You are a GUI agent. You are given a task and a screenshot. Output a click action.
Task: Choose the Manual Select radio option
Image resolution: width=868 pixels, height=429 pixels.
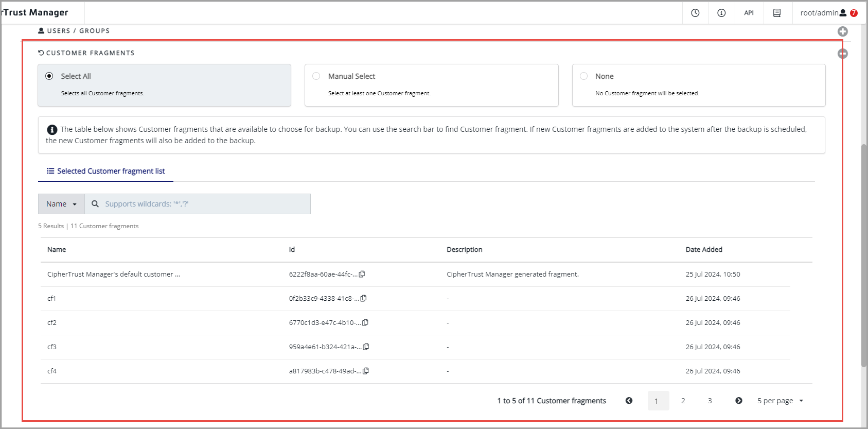click(316, 76)
